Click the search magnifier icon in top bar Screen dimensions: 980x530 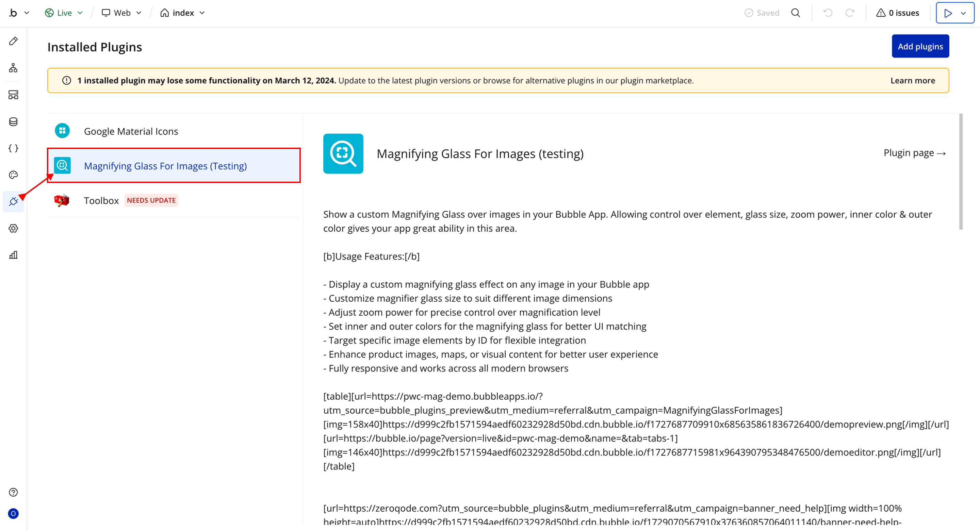click(796, 13)
